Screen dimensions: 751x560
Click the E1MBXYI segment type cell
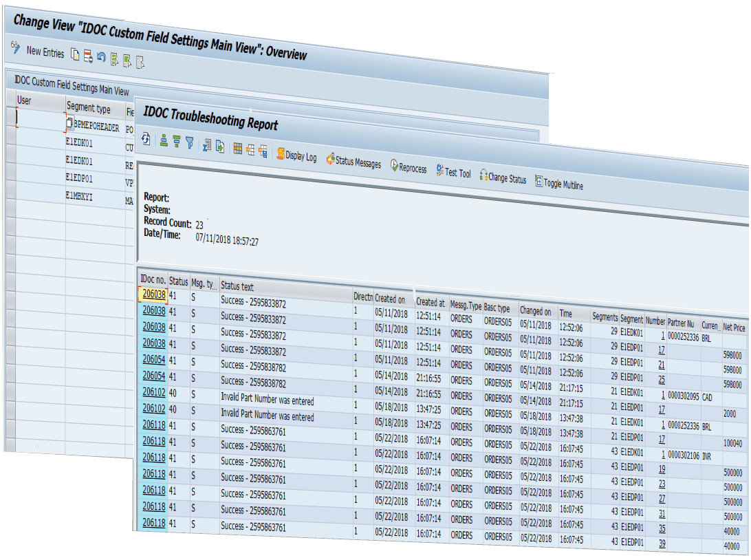tap(94, 197)
